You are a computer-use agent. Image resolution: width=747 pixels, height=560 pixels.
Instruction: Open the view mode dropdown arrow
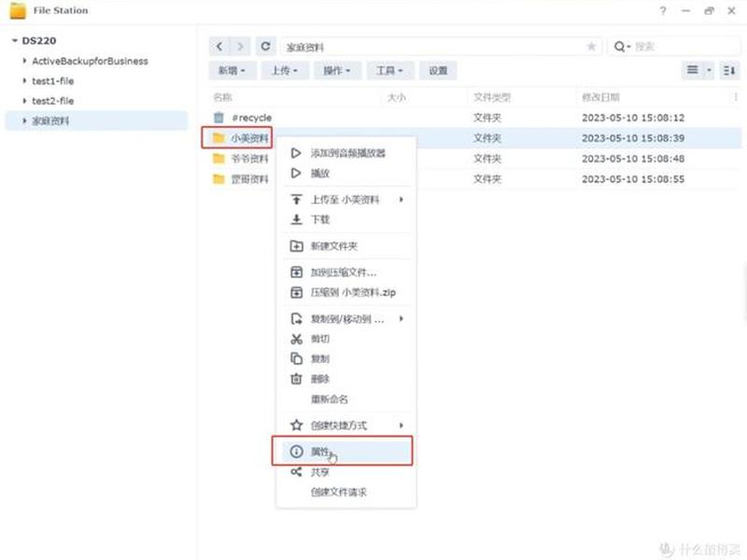[x=709, y=71]
